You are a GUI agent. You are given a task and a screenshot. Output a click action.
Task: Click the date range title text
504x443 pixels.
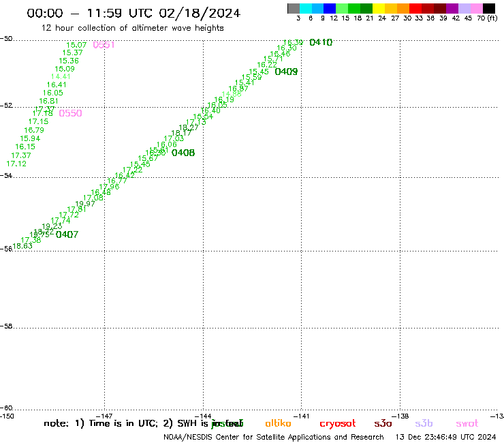pyautogui.click(x=133, y=13)
